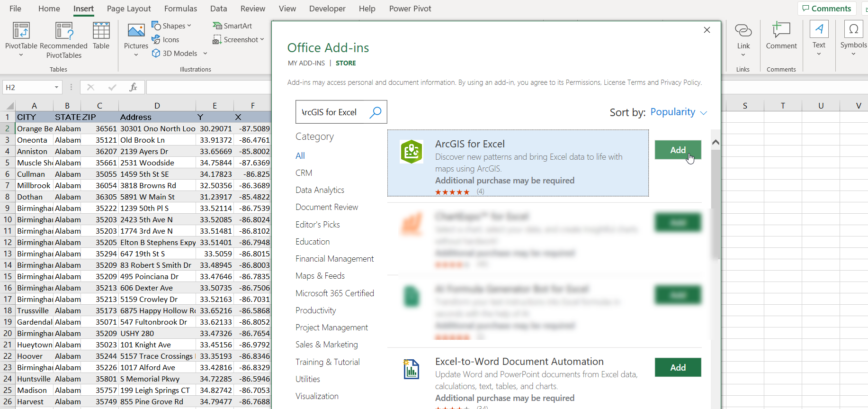Click the formula bar input
The height and width of the screenshot is (409, 868).
coord(208,87)
